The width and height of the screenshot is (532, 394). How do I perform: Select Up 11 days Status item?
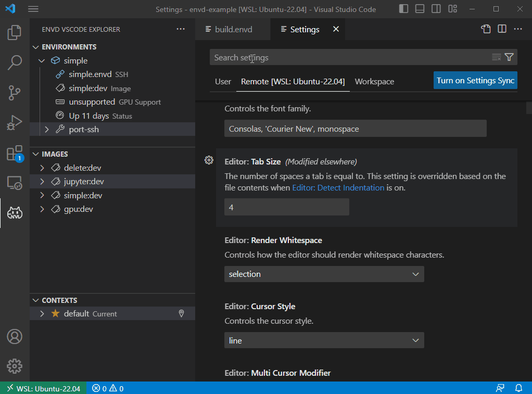click(x=112, y=116)
